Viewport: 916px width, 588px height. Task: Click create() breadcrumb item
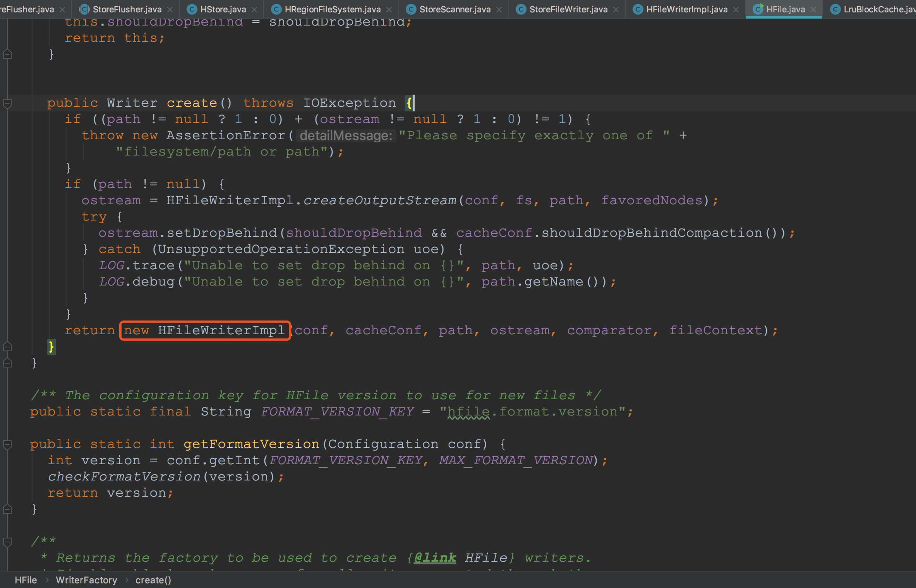pos(153,580)
